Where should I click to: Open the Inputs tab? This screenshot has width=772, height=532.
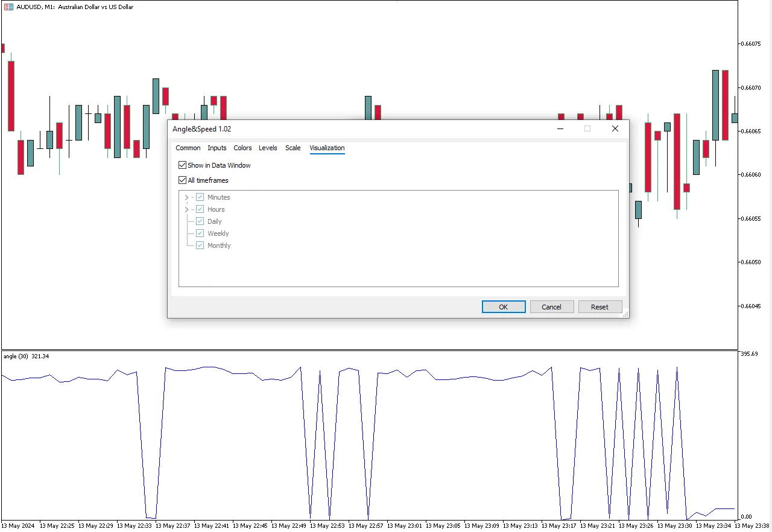217,148
